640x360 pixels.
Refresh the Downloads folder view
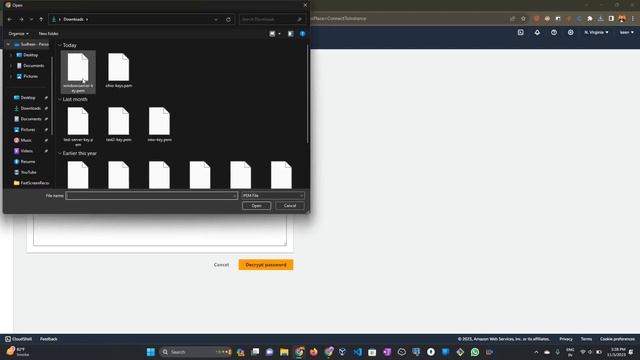point(228,19)
